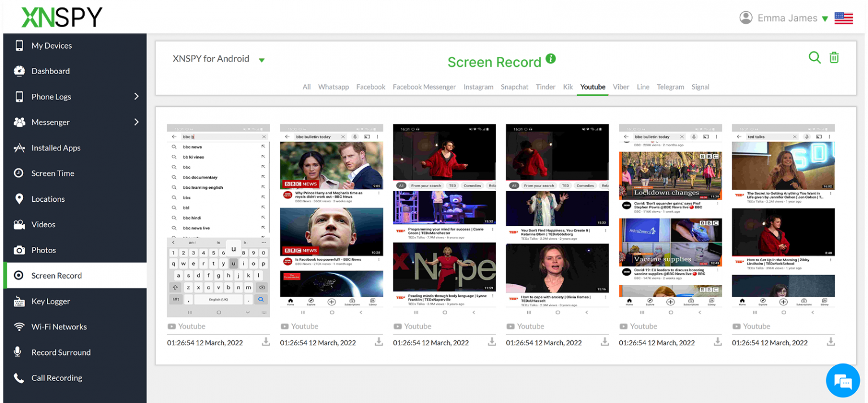
Task: Click the Videos camera icon
Action: 19,224
